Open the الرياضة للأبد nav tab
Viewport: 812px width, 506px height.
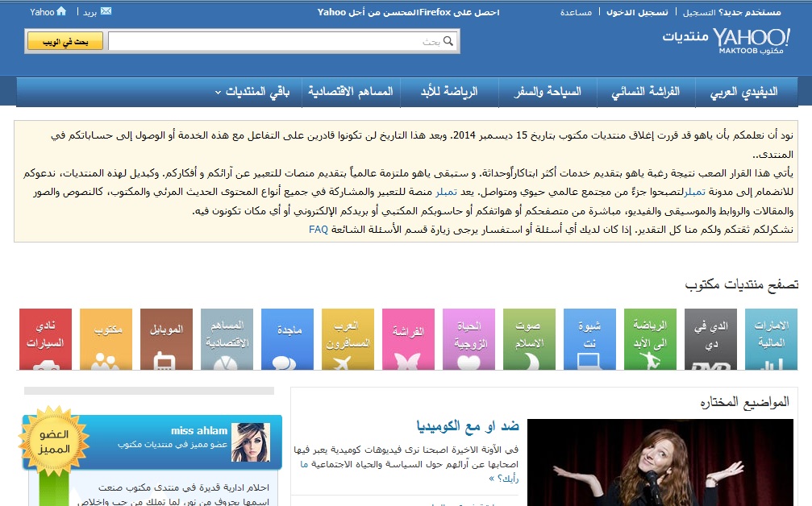point(449,92)
